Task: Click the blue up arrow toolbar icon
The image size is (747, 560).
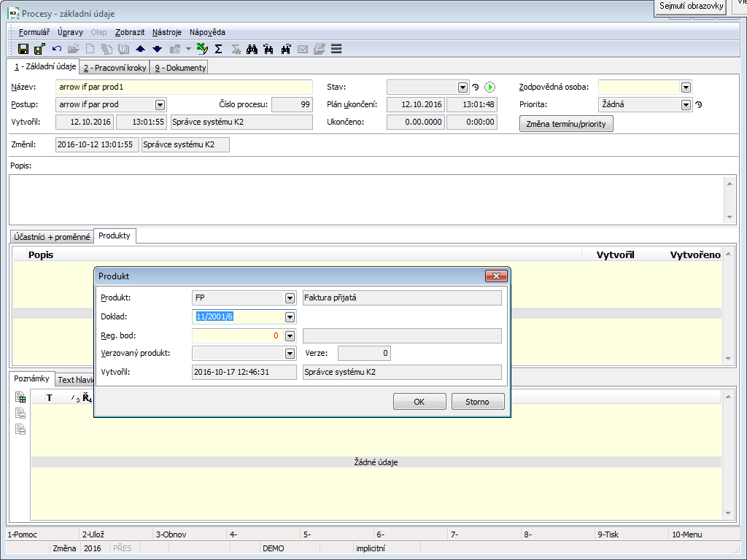Action: coord(141,49)
